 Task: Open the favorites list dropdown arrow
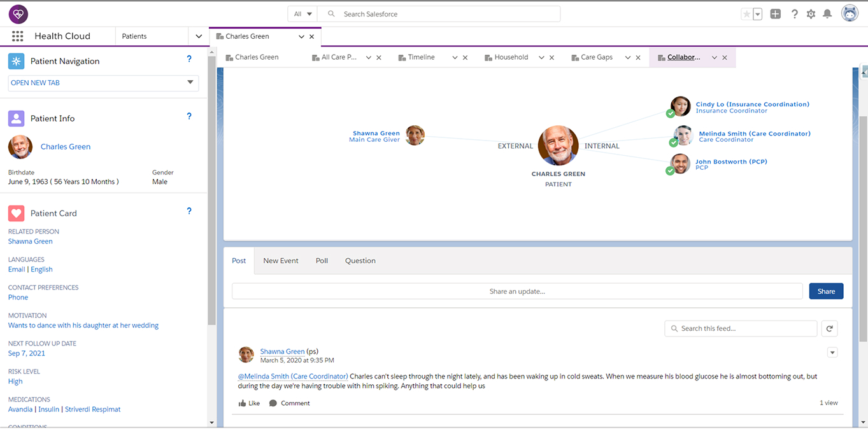click(758, 14)
